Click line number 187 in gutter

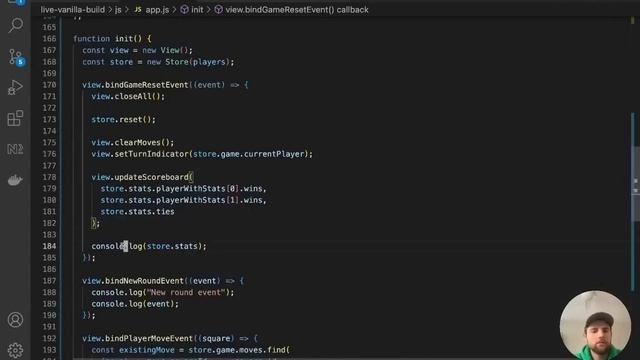(49, 281)
